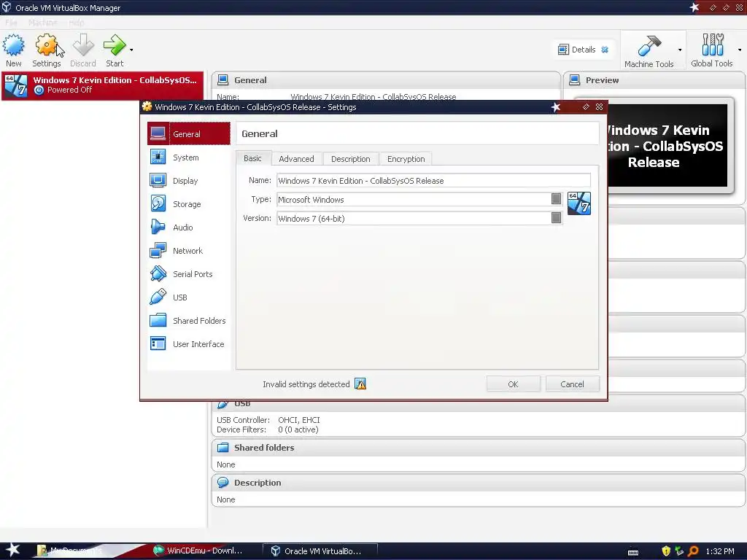Click Cancel in the Settings dialog
Image resolution: width=747 pixels, height=560 pixels.
(572, 384)
